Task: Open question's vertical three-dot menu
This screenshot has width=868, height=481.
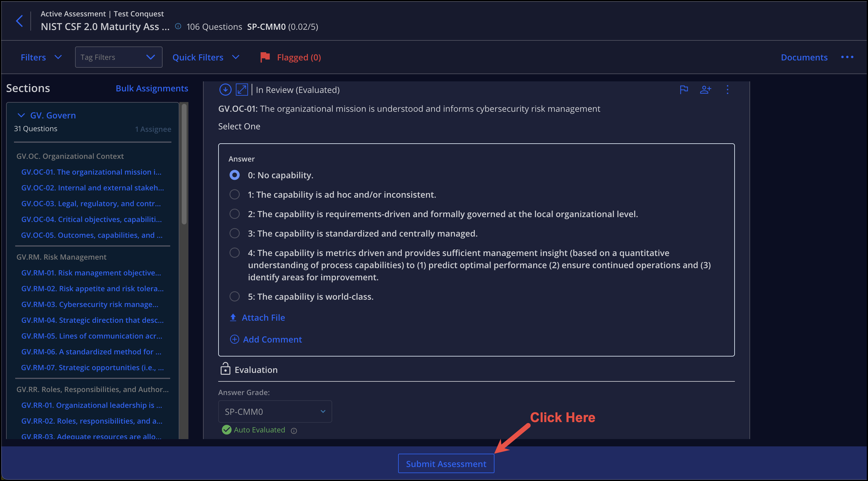Action: click(728, 90)
